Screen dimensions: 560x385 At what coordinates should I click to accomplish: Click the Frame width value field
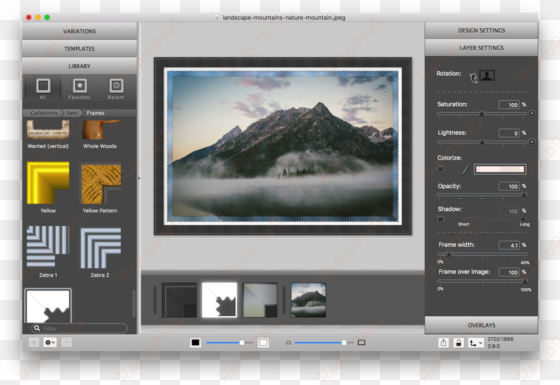point(509,245)
